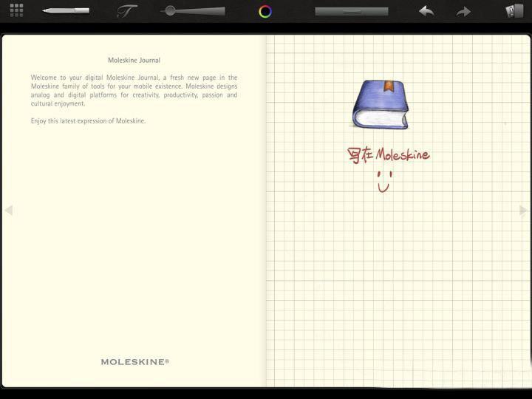Tap the red handwritten '写在 Moleskine' text
Image resolution: width=532 pixels, height=399 pixels.
pyautogui.click(x=389, y=155)
